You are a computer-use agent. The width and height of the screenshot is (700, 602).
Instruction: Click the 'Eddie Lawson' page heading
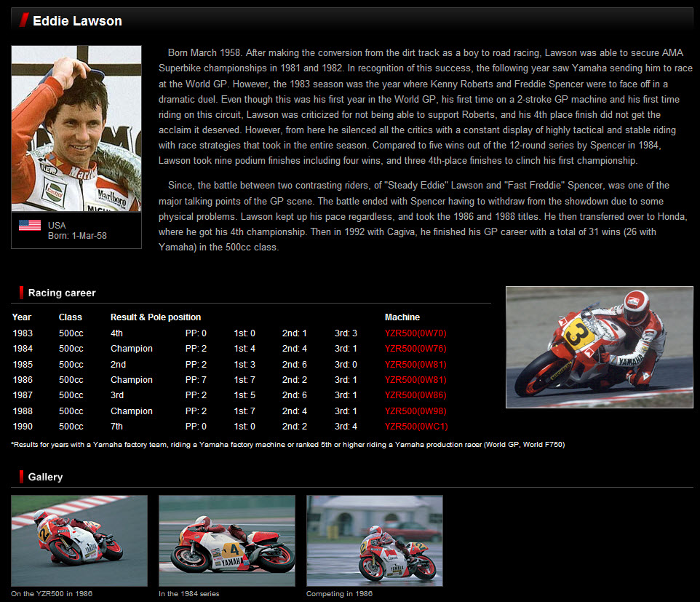[x=77, y=21]
